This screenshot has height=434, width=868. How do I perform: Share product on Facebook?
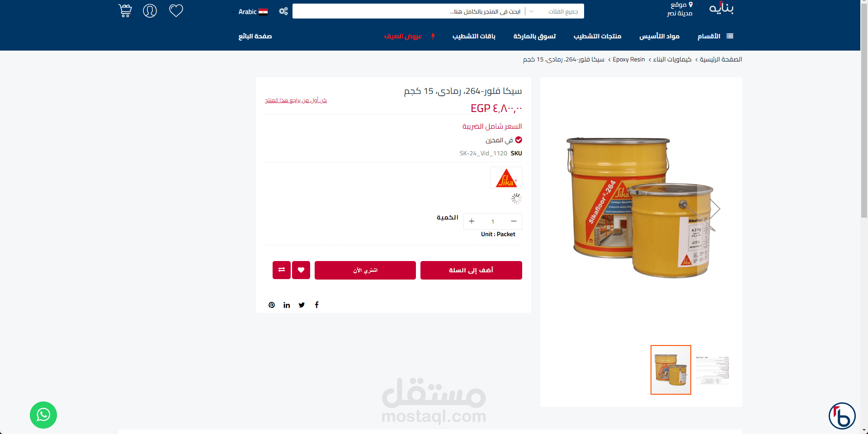(x=317, y=305)
